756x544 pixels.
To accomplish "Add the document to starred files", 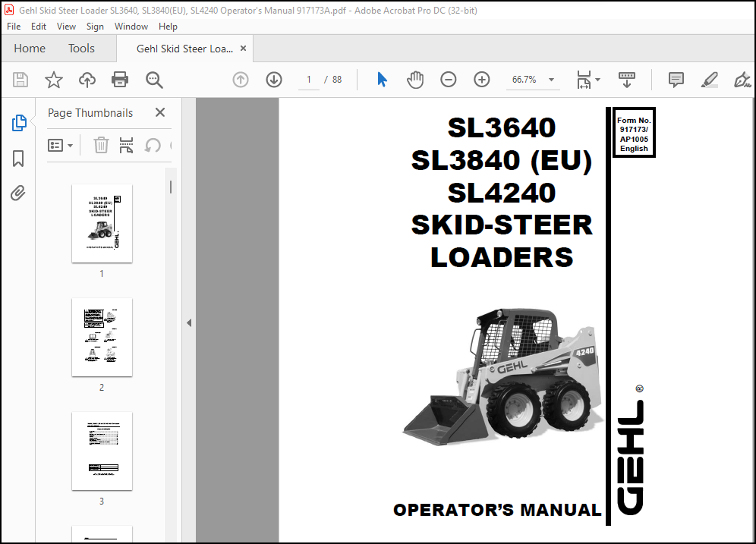I will point(54,80).
